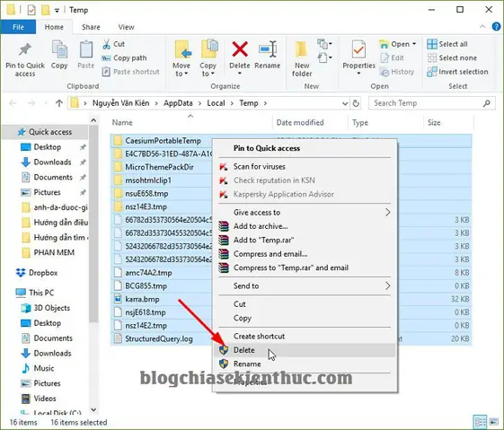The height and width of the screenshot is (430, 504).
Task: Switch to details view in status bar
Action: (481, 422)
